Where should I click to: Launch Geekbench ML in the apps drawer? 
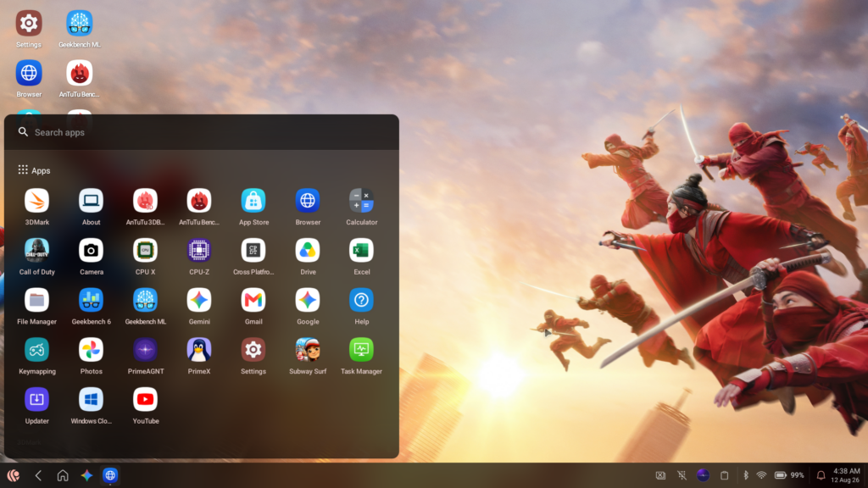pyautogui.click(x=145, y=301)
